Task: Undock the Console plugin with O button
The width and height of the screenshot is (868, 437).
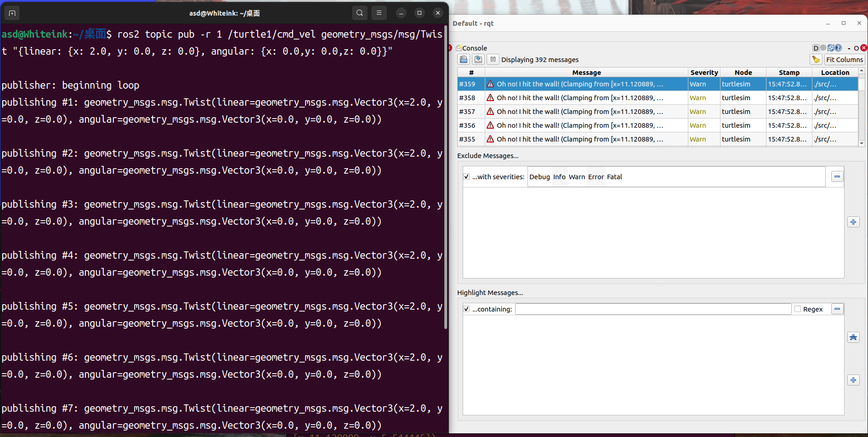Action: click(857, 48)
